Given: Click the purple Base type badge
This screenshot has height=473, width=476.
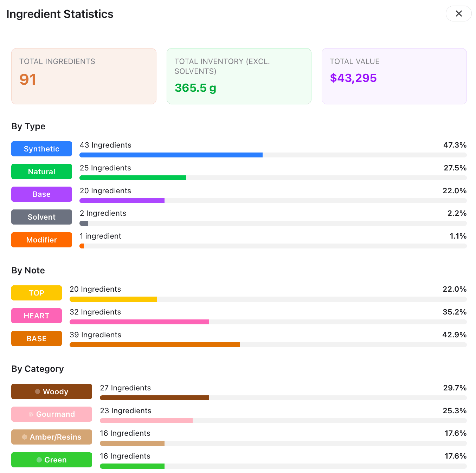Looking at the screenshot, I should pyautogui.click(x=41, y=194).
